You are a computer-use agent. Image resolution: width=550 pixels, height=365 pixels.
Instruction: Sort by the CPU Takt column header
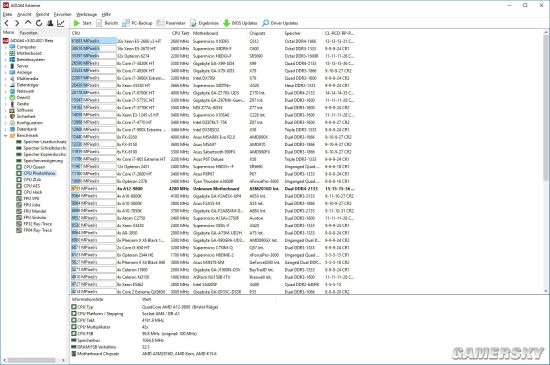point(181,33)
